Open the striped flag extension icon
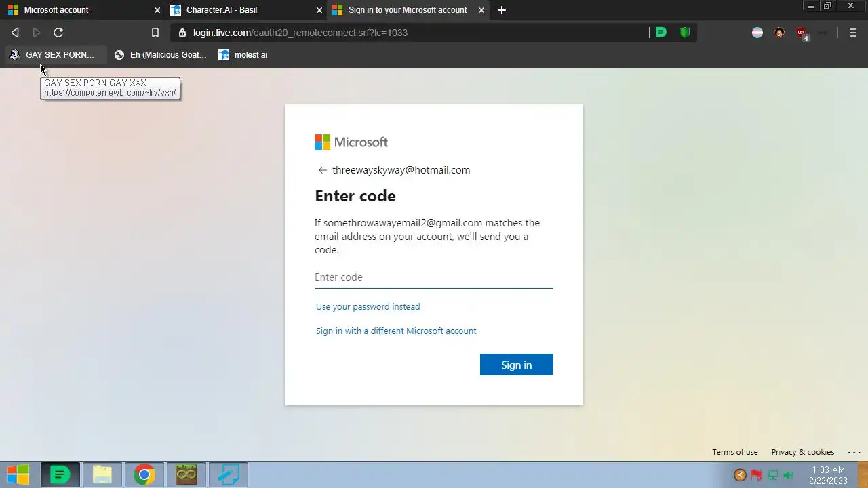 tap(757, 33)
